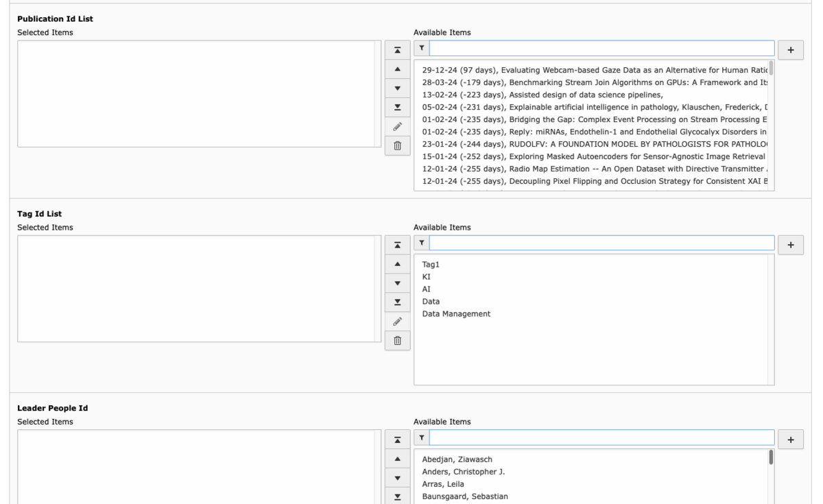Viewport: 823px width, 504px height.
Task: Click move-up arrow in Leader People Id
Action: [398, 459]
